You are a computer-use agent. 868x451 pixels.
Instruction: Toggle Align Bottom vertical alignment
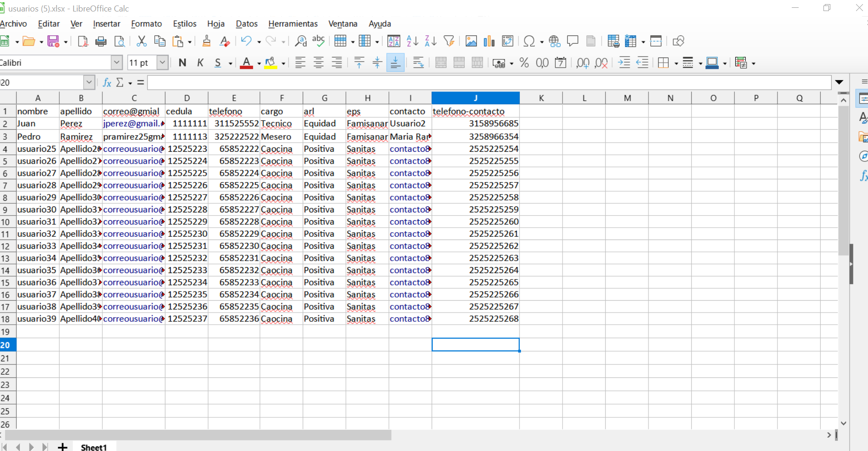395,63
